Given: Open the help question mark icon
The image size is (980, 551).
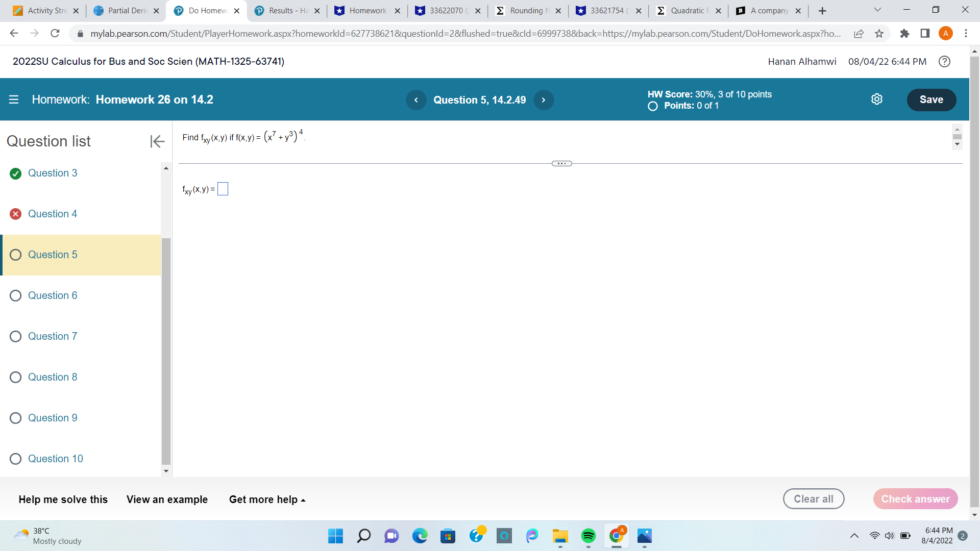Looking at the screenshot, I should click(x=944, y=62).
